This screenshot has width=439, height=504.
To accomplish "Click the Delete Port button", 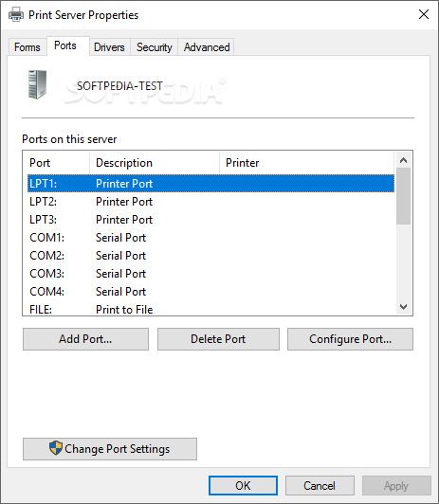I will [218, 339].
